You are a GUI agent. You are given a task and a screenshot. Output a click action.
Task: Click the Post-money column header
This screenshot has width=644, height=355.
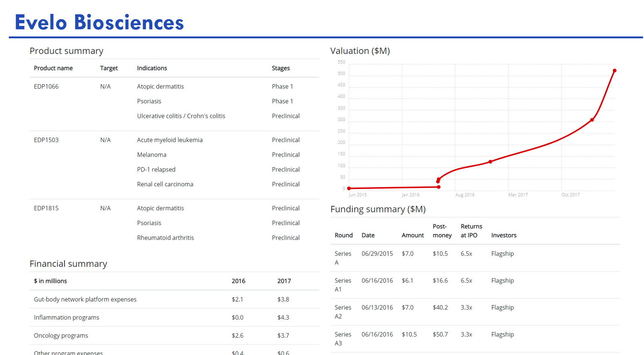point(442,231)
